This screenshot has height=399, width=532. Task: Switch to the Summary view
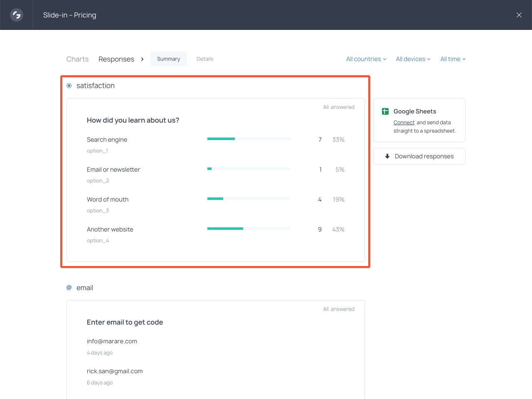(x=169, y=59)
